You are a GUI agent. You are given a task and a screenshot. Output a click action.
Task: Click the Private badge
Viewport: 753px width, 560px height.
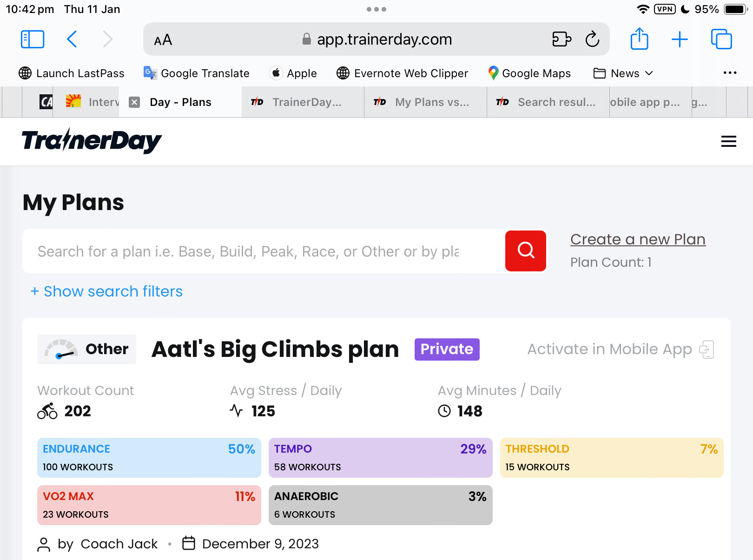[447, 349]
